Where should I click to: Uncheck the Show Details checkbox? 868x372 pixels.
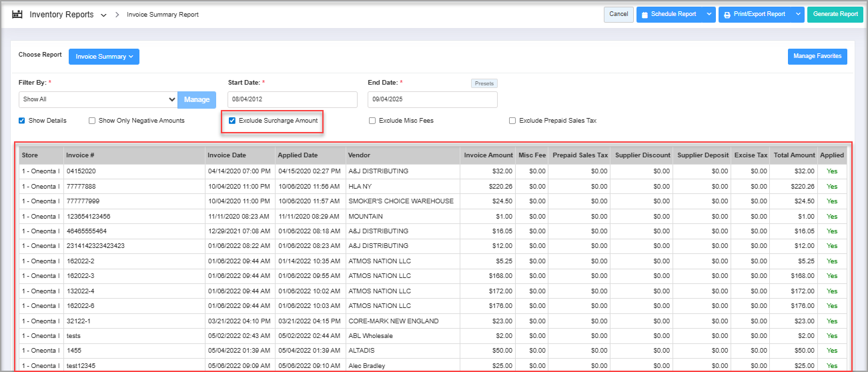point(22,121)
